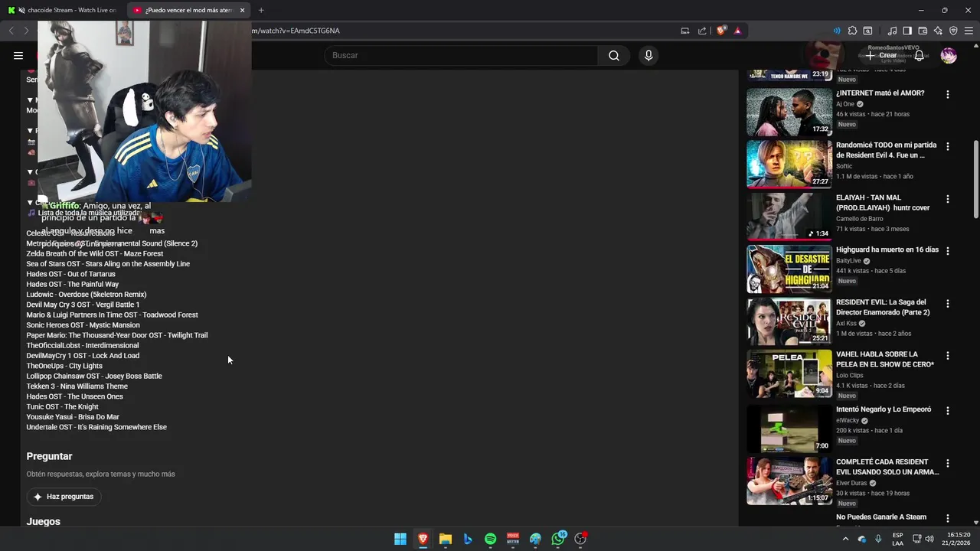The image size is (980, 551).
Task: Open Brave Rewards triangle icon
Action: (737, 31)
